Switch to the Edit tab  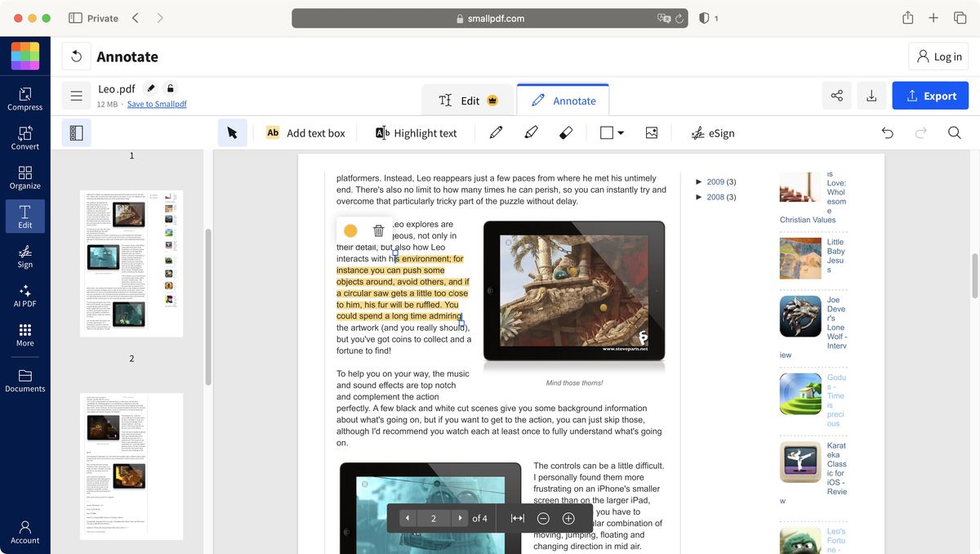coord(468,99)
